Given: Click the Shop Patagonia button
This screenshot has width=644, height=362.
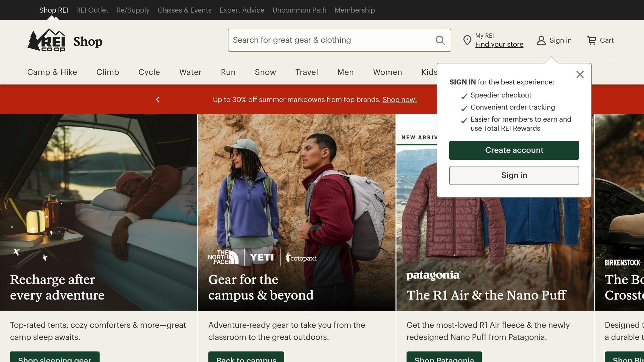Looking at the screenshot, I should point(444,357).
